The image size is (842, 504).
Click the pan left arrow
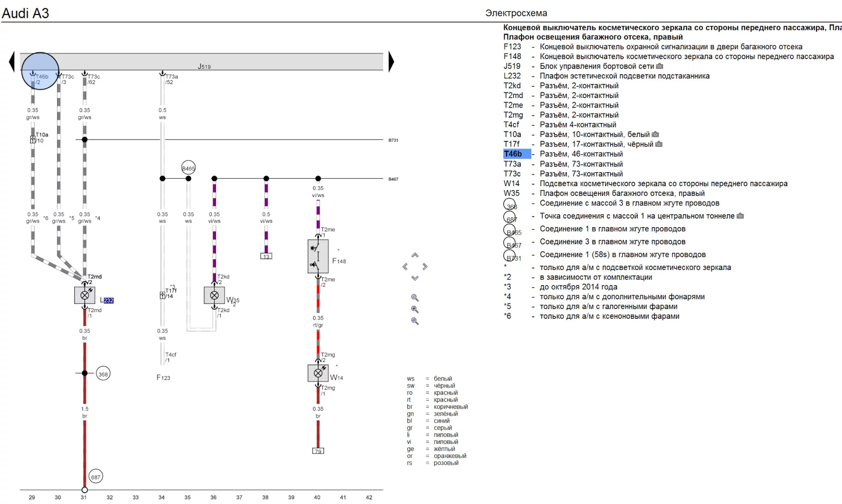click(x=405, y=266)
